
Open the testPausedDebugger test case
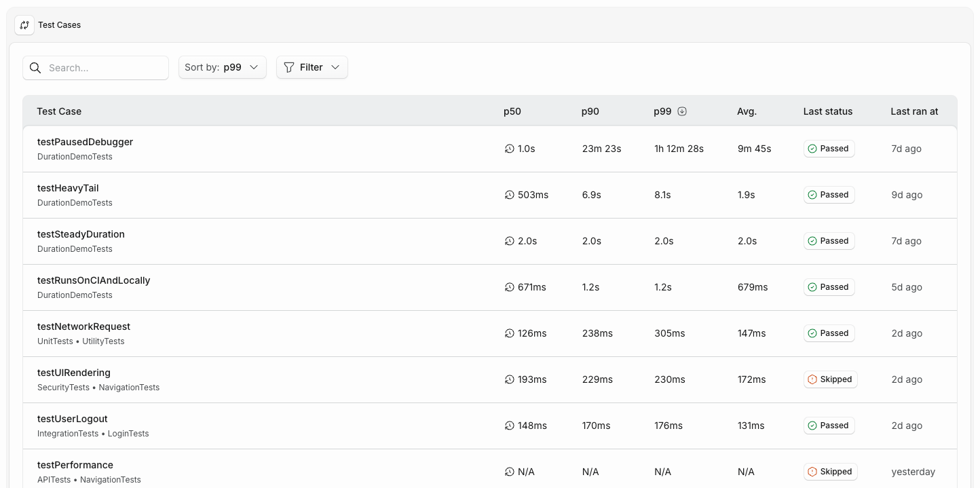tap(85, 142)
